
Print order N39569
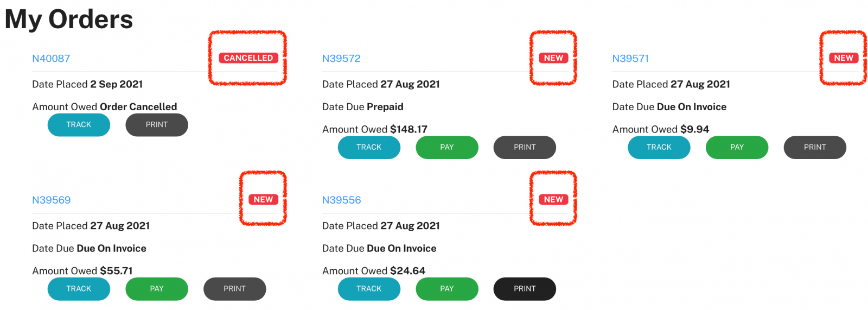[235, 289]
